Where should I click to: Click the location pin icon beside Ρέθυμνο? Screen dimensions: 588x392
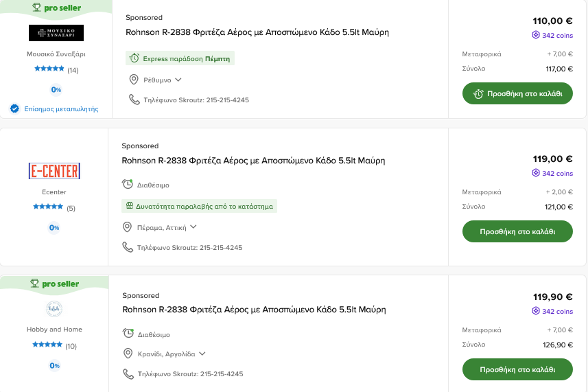point(134,80)
